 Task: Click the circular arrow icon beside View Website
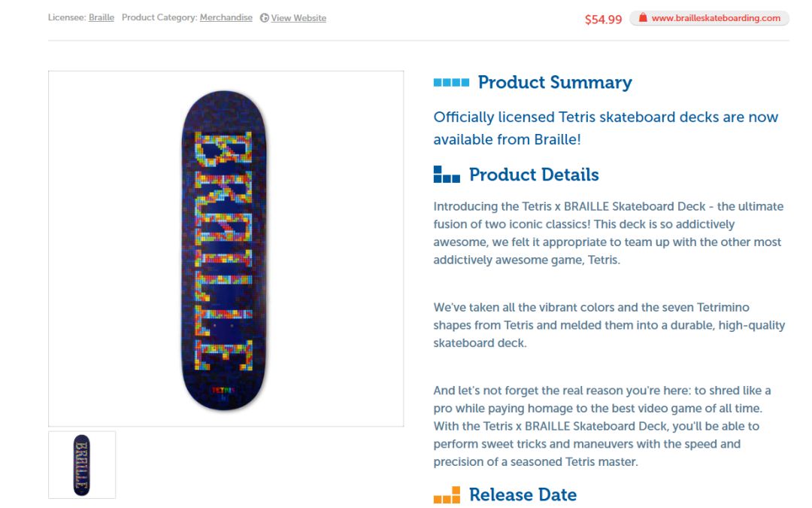click(264, 18)
